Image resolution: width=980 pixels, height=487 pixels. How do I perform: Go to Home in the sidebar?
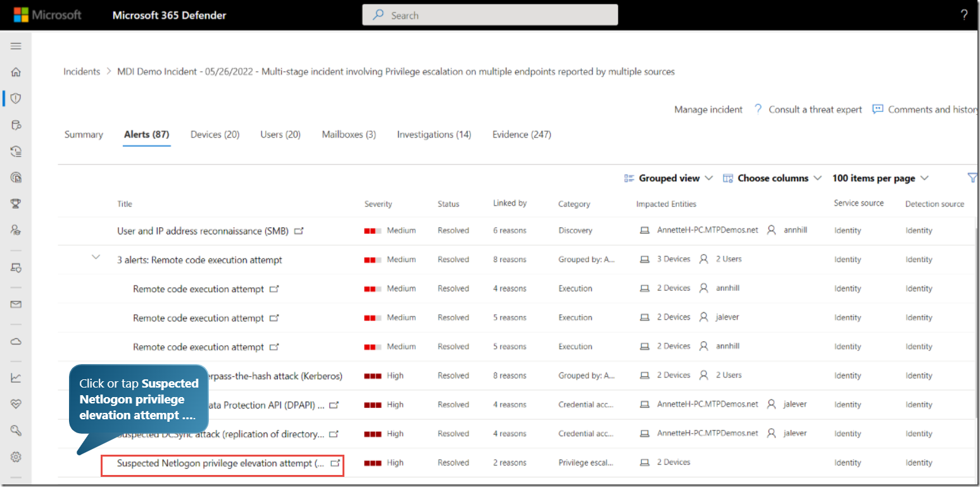tap(16, 72)
